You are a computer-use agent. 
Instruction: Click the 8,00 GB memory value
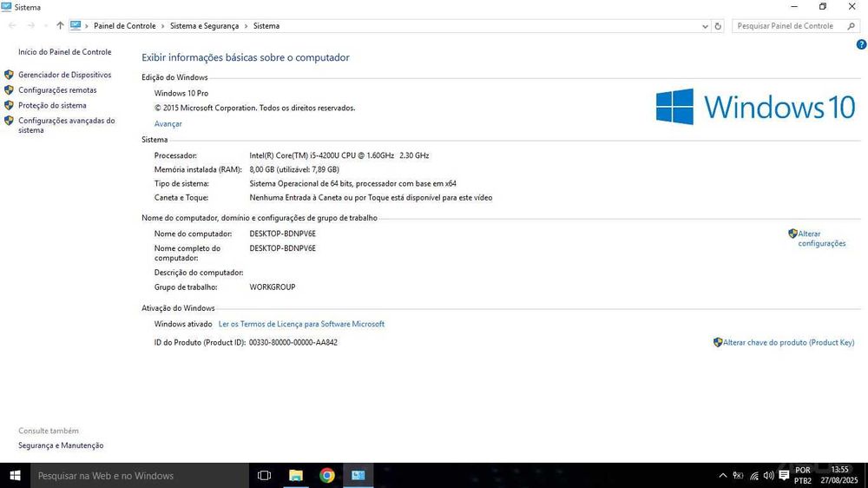(294, 169)
